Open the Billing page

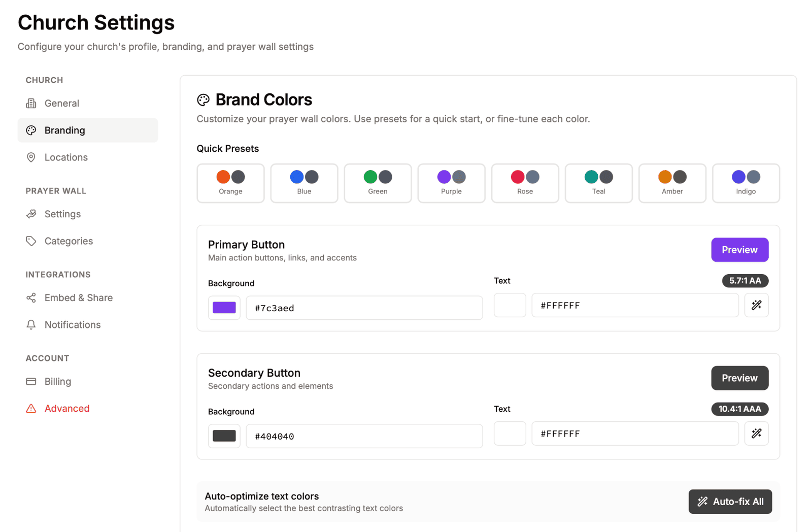click(88, 382)
